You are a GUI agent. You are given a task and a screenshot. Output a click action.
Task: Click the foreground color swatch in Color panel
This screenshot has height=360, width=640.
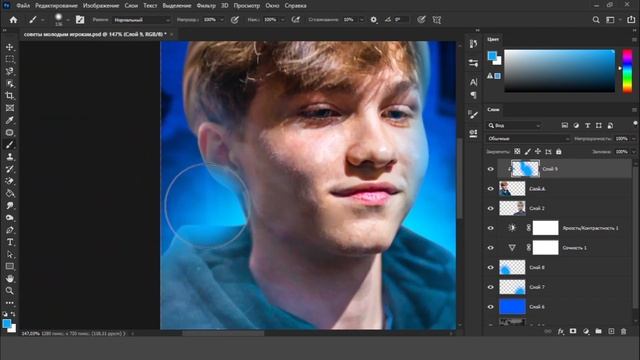(492, 56)
